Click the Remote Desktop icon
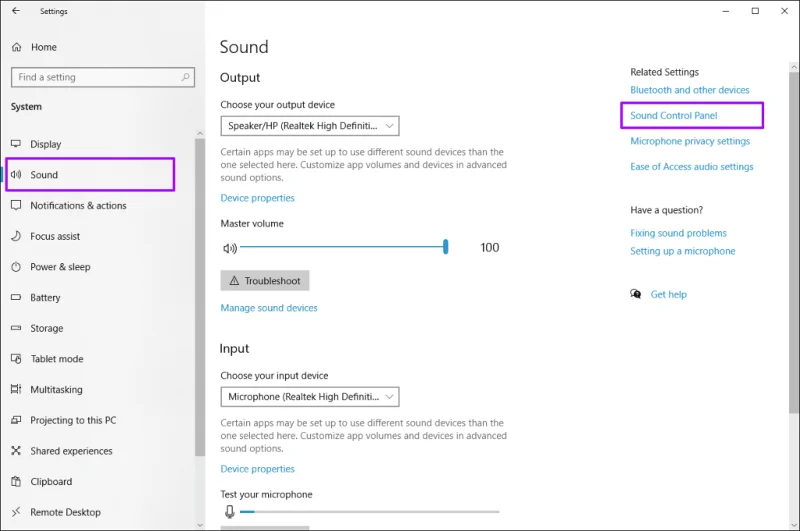Image resolution: width=800 pixels, height=531 pixels. 16,512
